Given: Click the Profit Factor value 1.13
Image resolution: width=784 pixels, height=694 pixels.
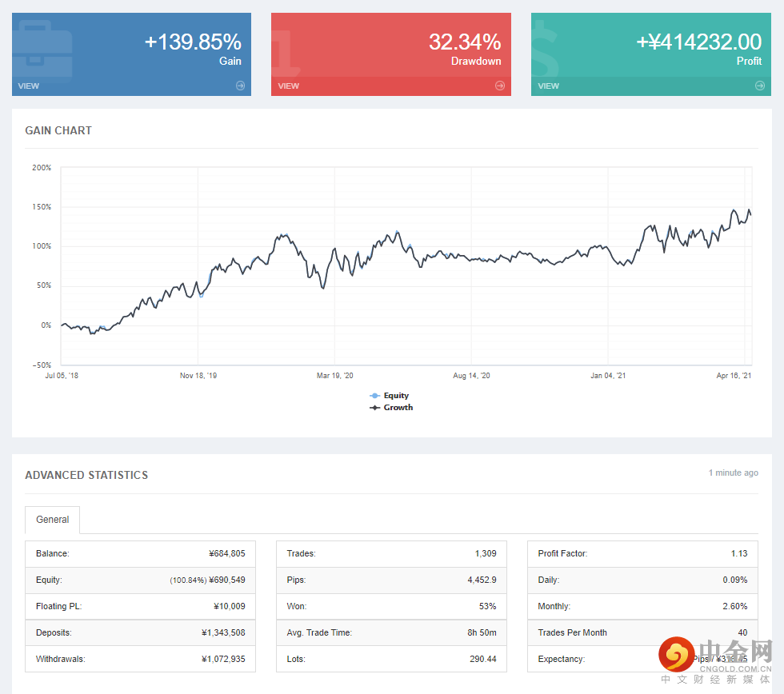Looking at the screenshot, I should pyautogui.click(x=739, y=553).
